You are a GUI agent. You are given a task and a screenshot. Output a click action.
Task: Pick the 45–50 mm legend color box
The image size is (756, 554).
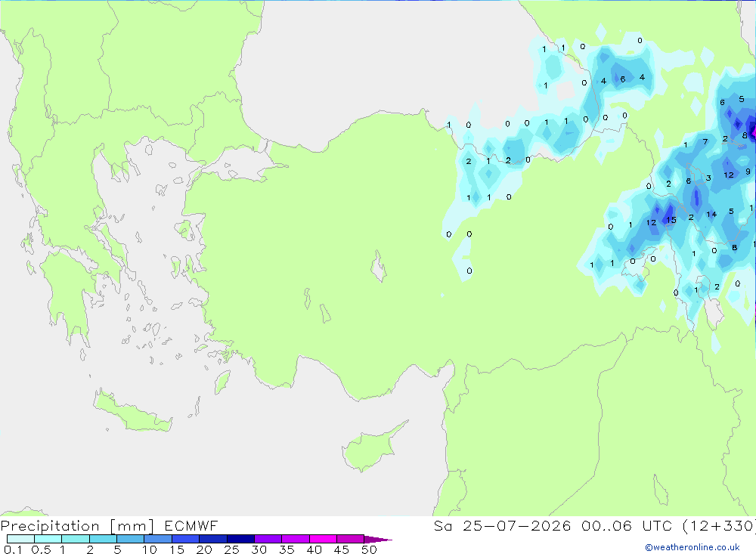point(351,539)
